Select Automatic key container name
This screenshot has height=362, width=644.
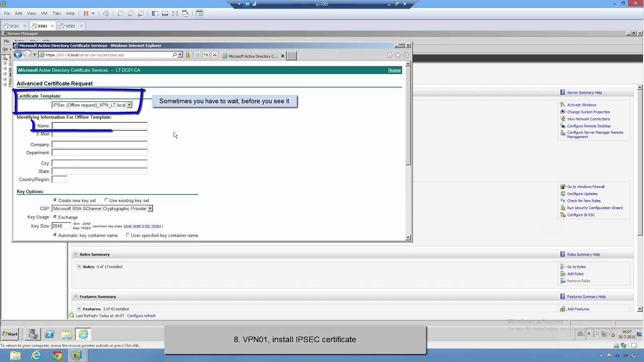pos(55,235)
